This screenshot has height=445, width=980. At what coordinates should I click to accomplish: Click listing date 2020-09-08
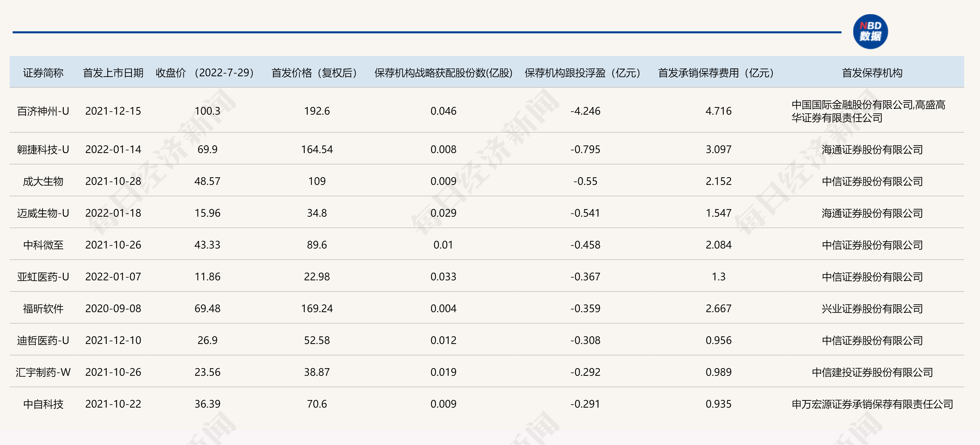click(x=113, y=308)
